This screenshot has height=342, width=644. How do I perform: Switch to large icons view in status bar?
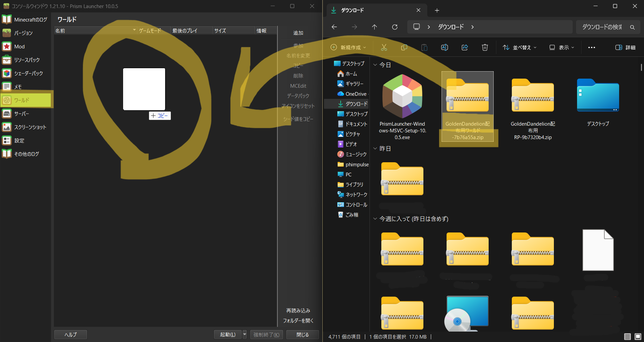pyautogui.click(x=638, y=337)
